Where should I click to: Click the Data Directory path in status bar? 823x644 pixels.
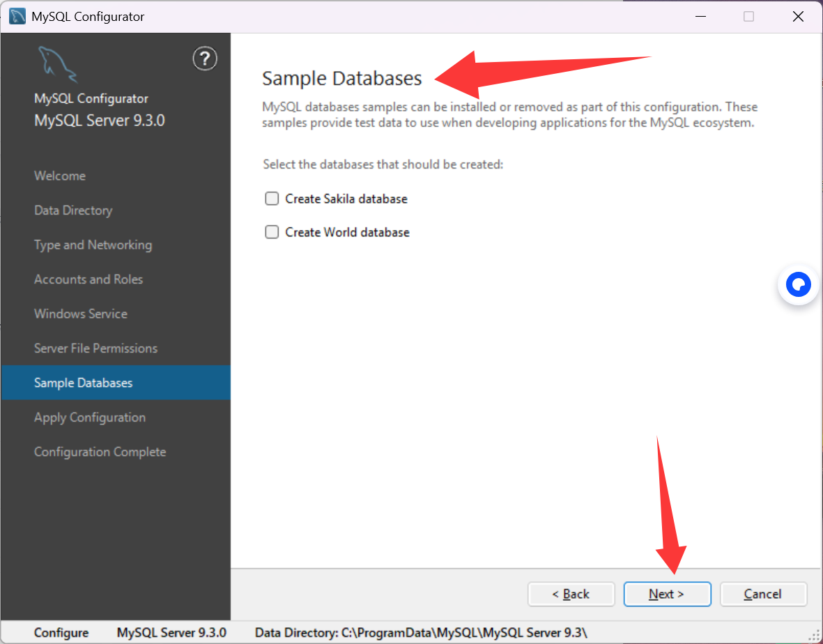pyautogui.click(x=421, y=633)
